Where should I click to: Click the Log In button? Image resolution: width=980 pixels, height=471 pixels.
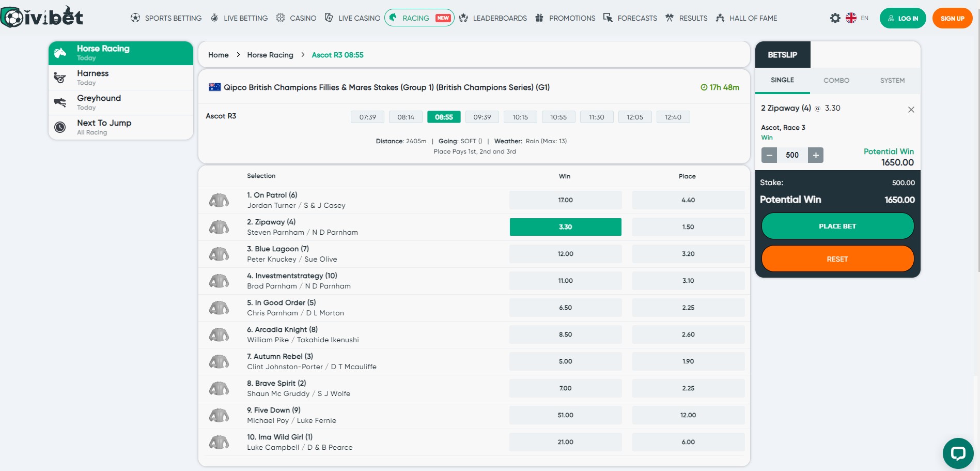pyautogui.click(x=903, y=18)
